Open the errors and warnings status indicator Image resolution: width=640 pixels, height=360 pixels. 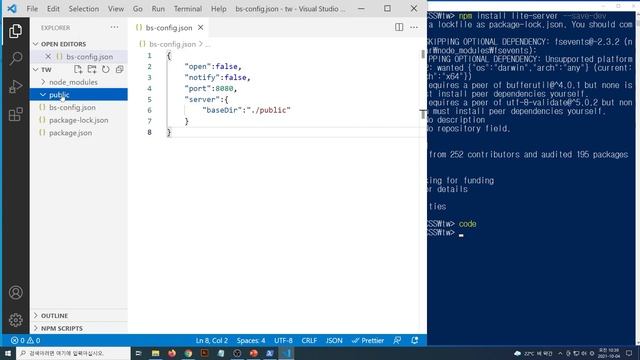[x=25, y=340]
